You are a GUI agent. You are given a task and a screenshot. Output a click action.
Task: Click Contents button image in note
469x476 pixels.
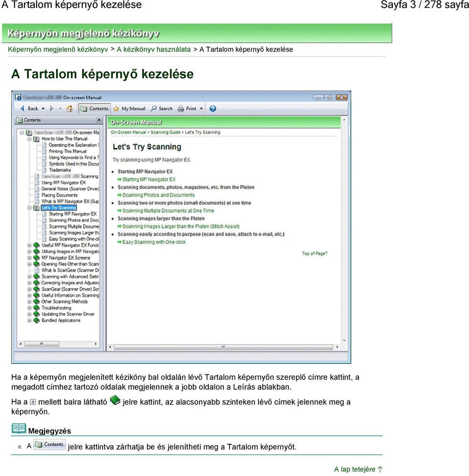tap(49, 444)
